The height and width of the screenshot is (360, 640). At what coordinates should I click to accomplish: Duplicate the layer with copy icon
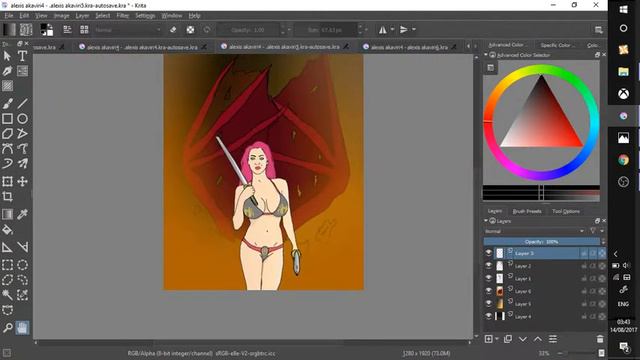click(x=508, y=339)
